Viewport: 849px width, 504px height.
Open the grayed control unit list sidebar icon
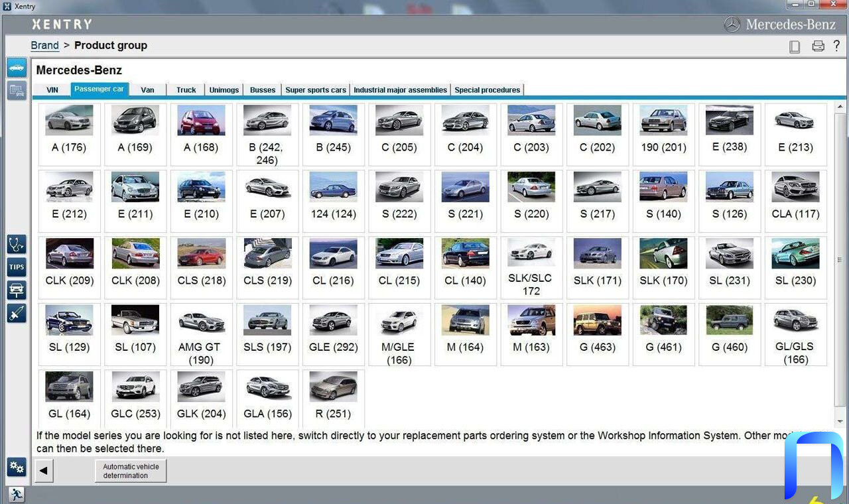coord(17,90)
